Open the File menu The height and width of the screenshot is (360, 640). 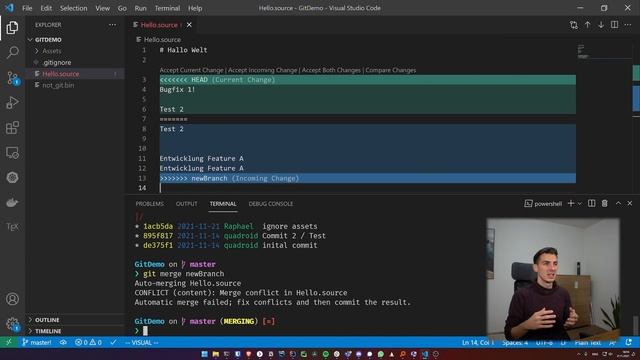27,8
